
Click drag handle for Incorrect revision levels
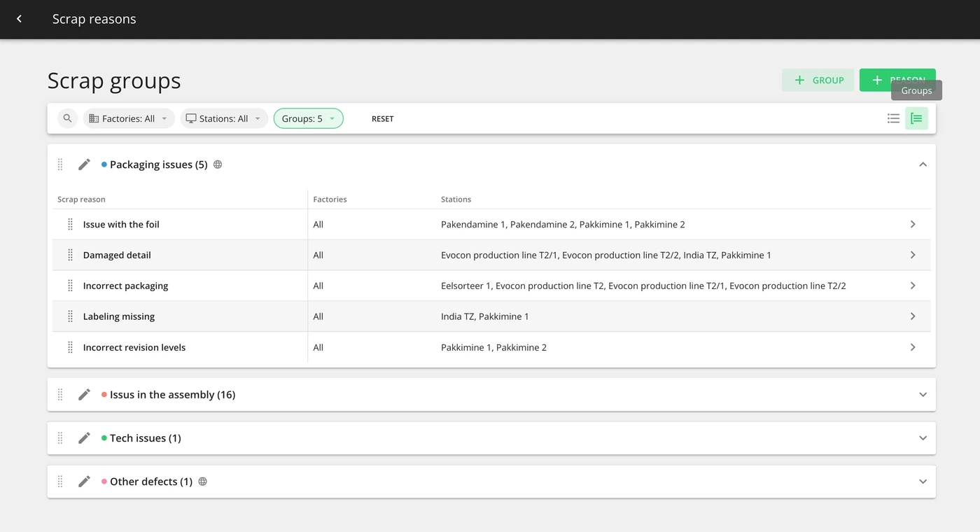pyautogui.click(x=70, y=347)
